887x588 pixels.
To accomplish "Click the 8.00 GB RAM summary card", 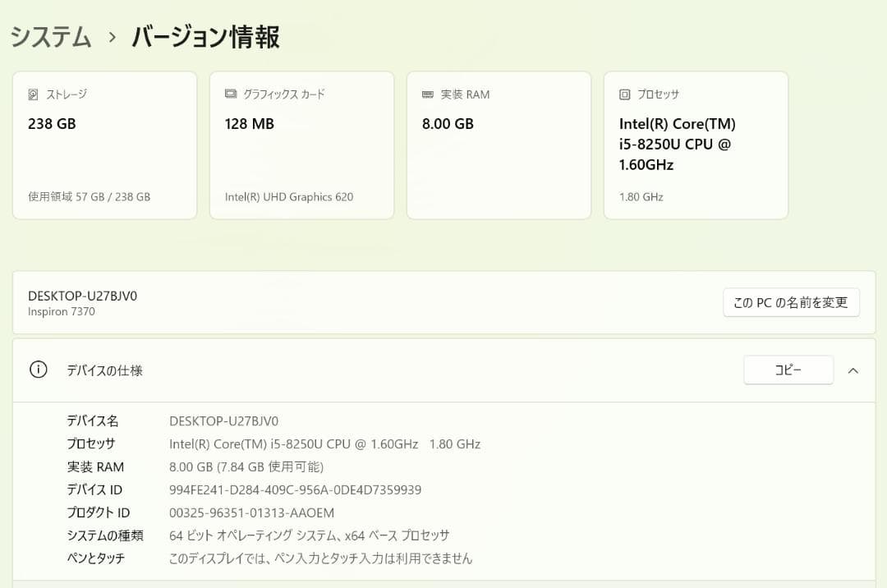I will pos(499,145).
